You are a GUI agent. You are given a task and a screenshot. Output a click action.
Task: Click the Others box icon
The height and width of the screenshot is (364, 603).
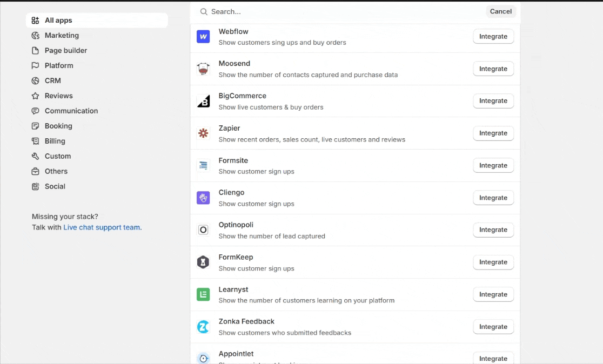[35, 171]
